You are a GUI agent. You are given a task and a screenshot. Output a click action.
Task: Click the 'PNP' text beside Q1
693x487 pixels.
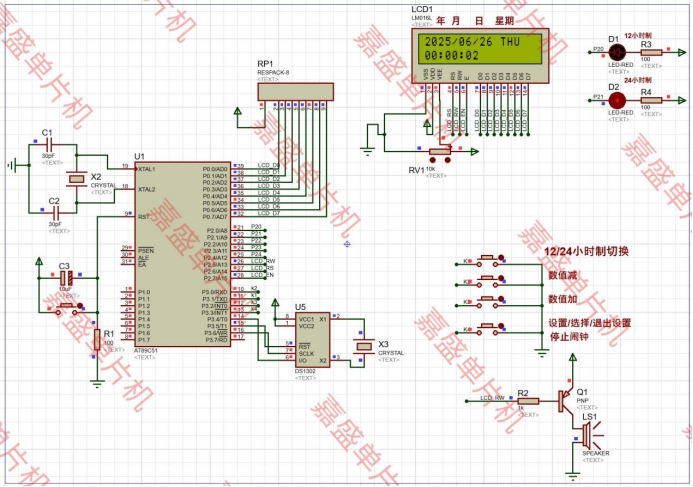(x=582, y=400)
